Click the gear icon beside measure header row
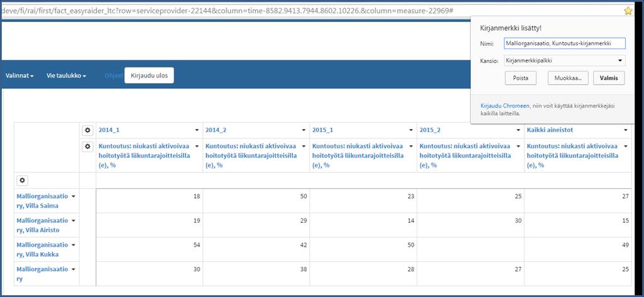 pyautogui.click(x=88, y=146)
